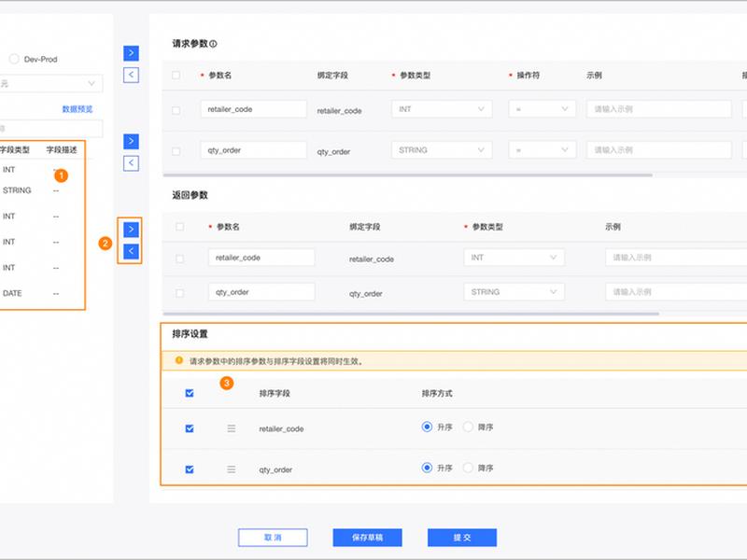Image resolution: width=747 pixels, height=560 pixels.
Task: Click return parameters horizontal scrollbar
Action: 411,314
